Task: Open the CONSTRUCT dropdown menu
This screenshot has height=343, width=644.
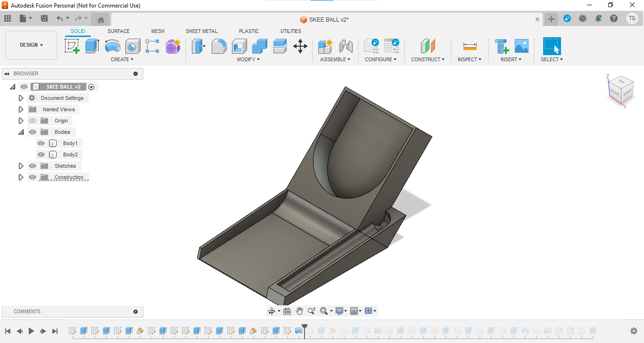Action: [x=428, y=59]
